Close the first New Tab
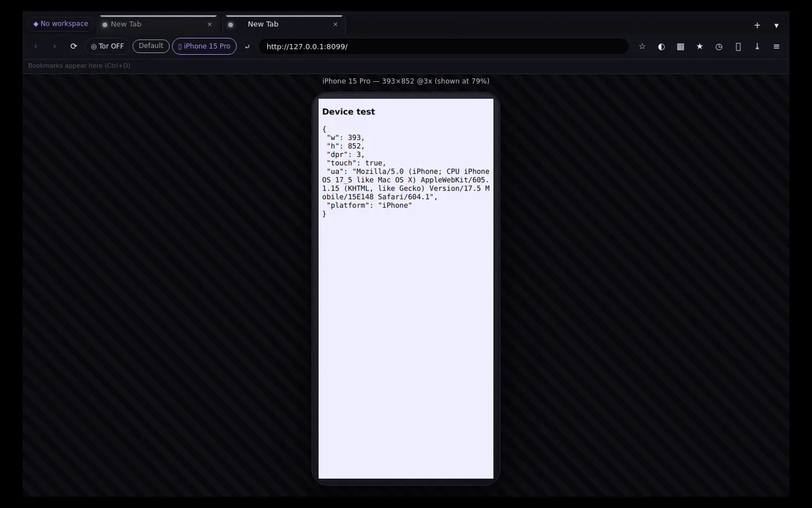The width and height of the screenshot is (812, 508). 210,24
